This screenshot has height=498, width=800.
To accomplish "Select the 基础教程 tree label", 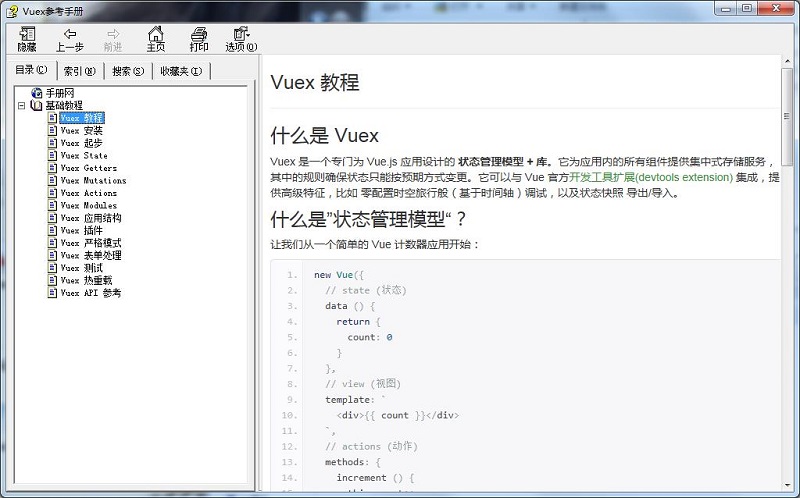I will tap(64, 105).
